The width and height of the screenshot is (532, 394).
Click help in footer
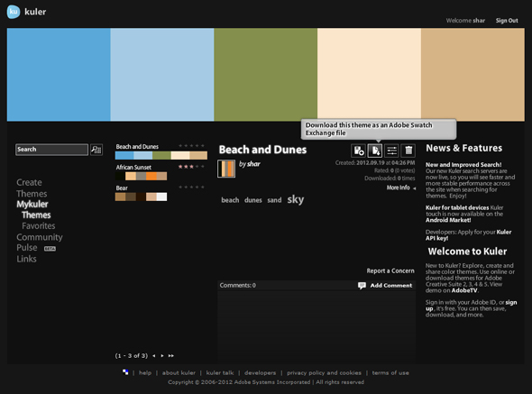coord(145,372)
